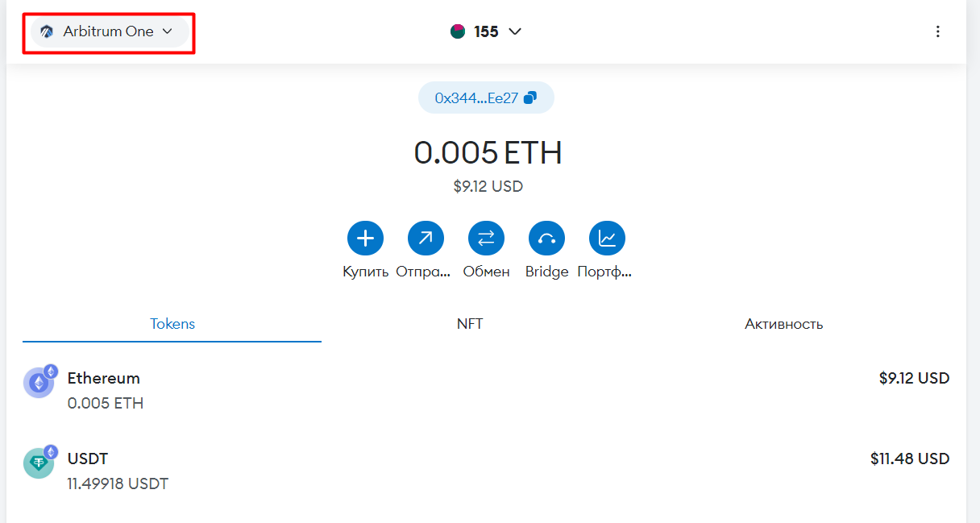Click the Swap (Обмен) icon

pyautogui.click(x=486, y=238)
